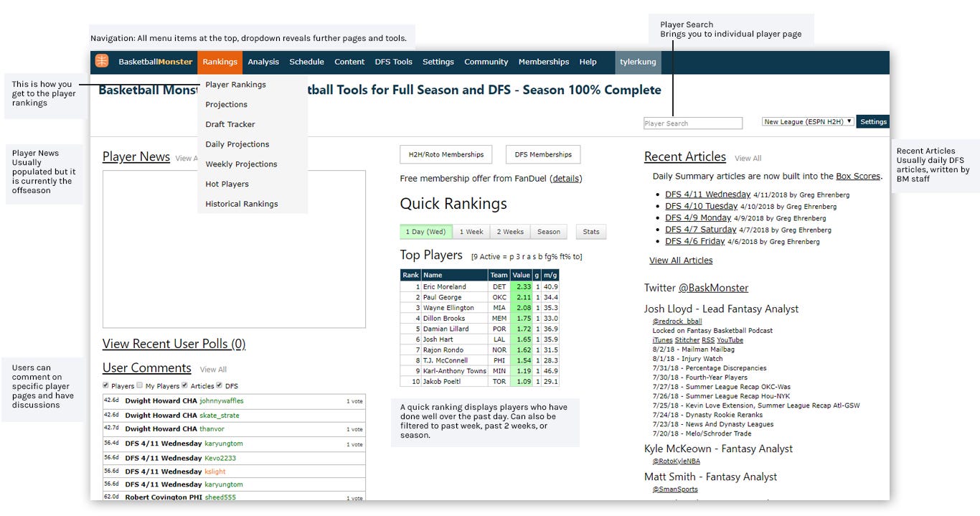Open DFS 4/6 Friday article
This screenshot has height=516, width=980.
tap(694, 242)
